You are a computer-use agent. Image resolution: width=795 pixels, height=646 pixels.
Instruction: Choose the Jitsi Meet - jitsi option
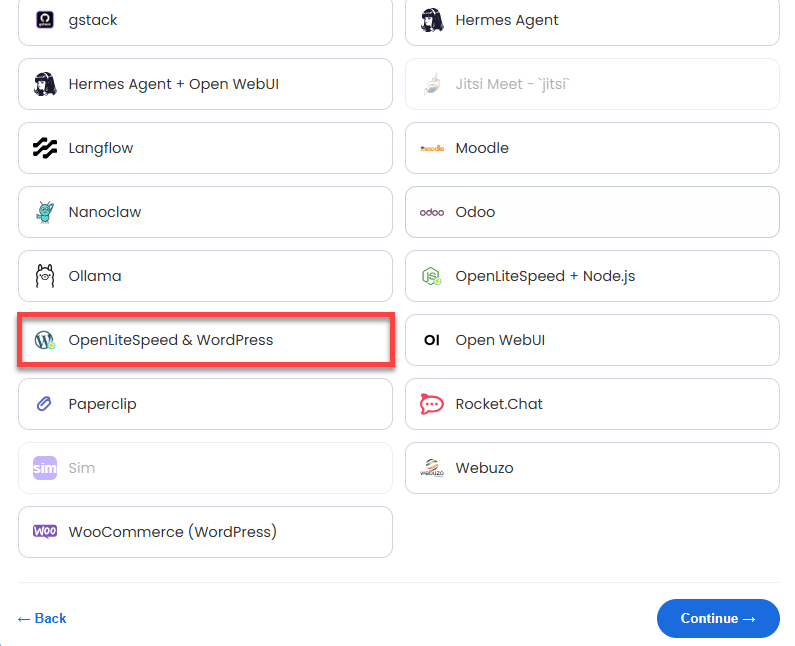592,84
